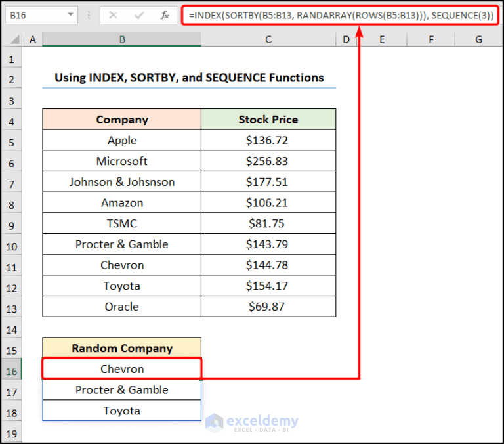Select the '$106.21' price cell
This screenshot has width=504, height=444.
coord(268,203)
